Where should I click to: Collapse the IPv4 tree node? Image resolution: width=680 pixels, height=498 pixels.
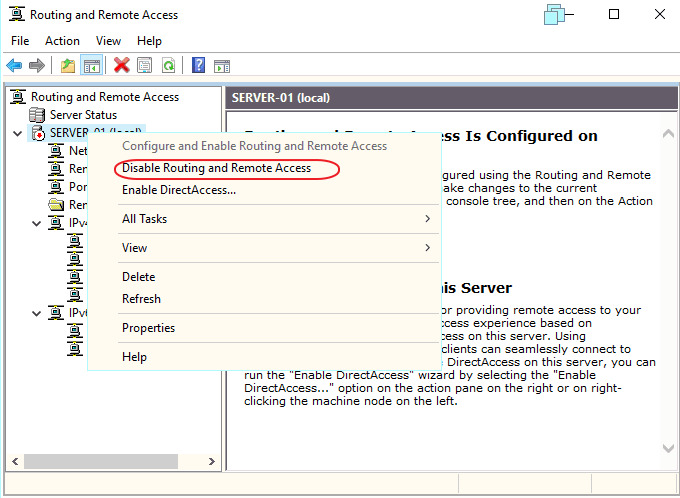click(37, 223)
